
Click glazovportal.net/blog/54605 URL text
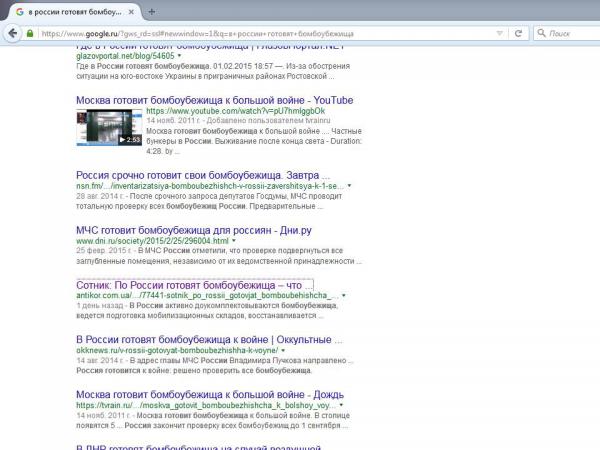coord(125,56)
